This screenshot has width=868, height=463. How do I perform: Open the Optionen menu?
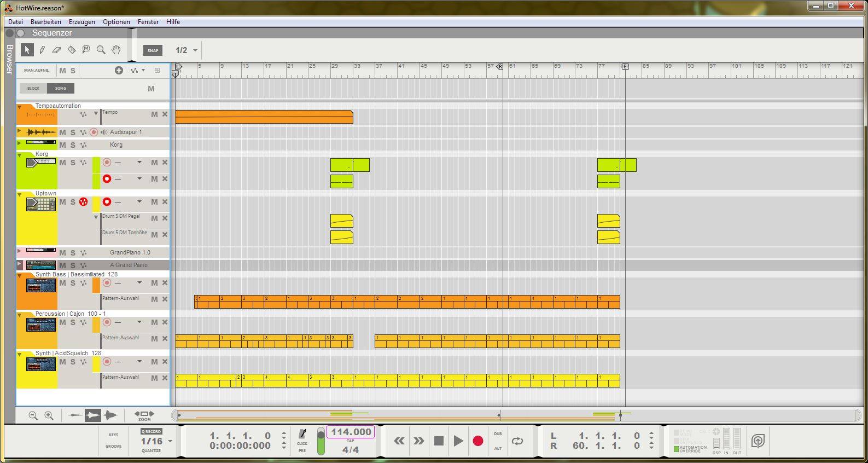(x=116, y=22)
